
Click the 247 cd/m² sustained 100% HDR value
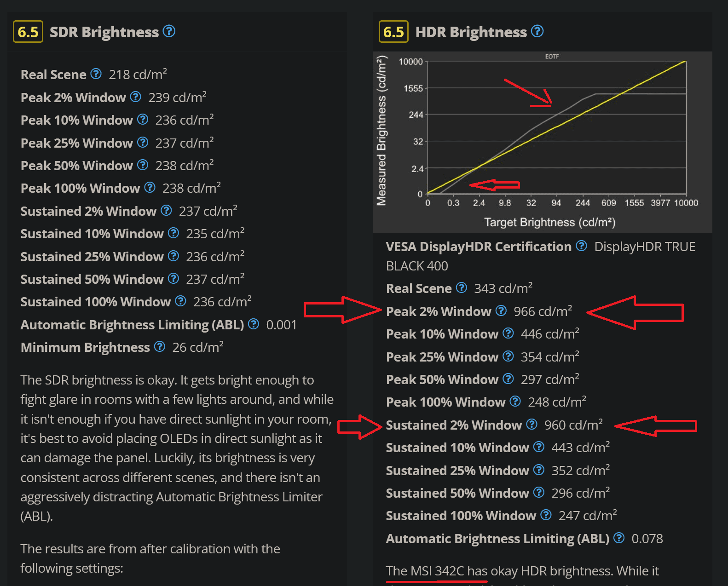pos(588,516)
